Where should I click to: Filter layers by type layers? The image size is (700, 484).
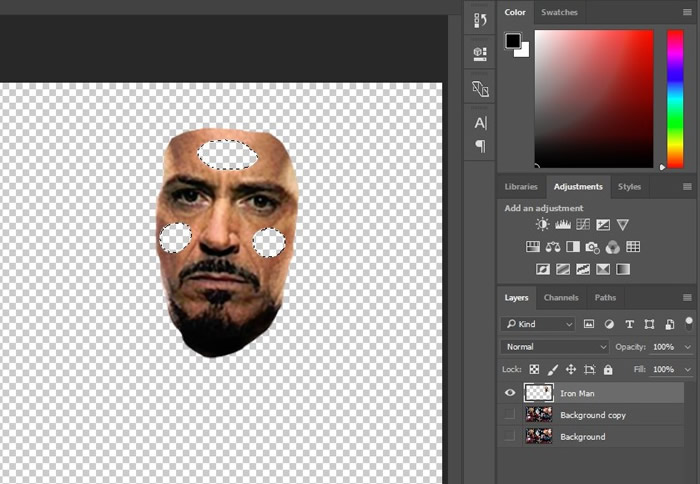tap(629, 324)
